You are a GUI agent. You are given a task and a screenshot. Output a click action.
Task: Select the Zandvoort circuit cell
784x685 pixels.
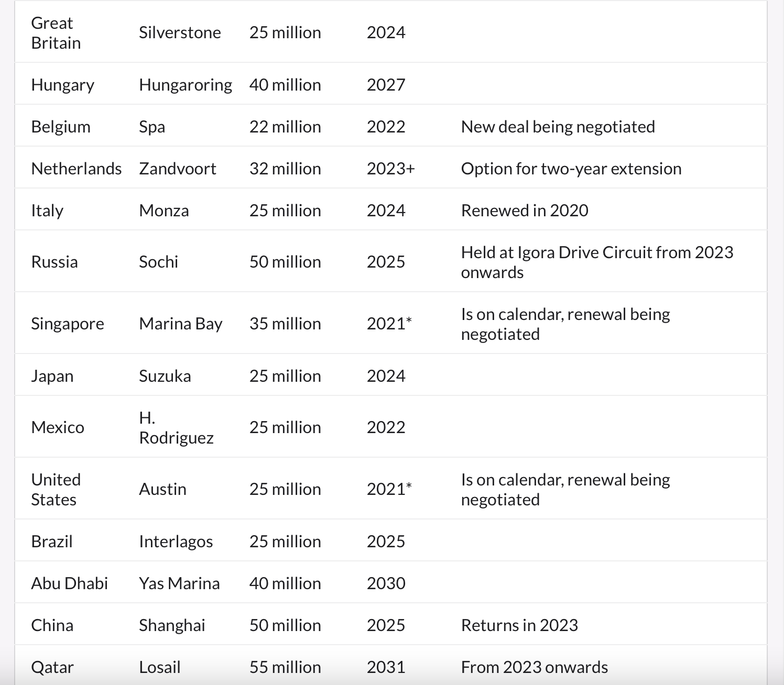coord(177,169)
